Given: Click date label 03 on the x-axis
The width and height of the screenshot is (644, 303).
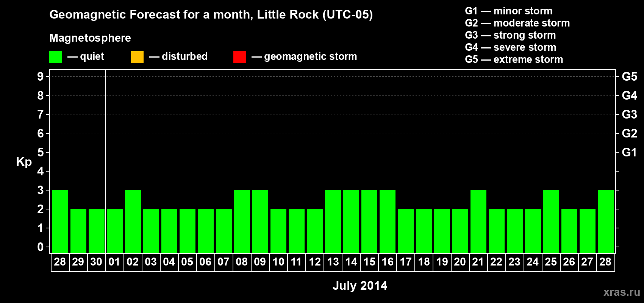Looking at the screenshot, I should (151, 262).
